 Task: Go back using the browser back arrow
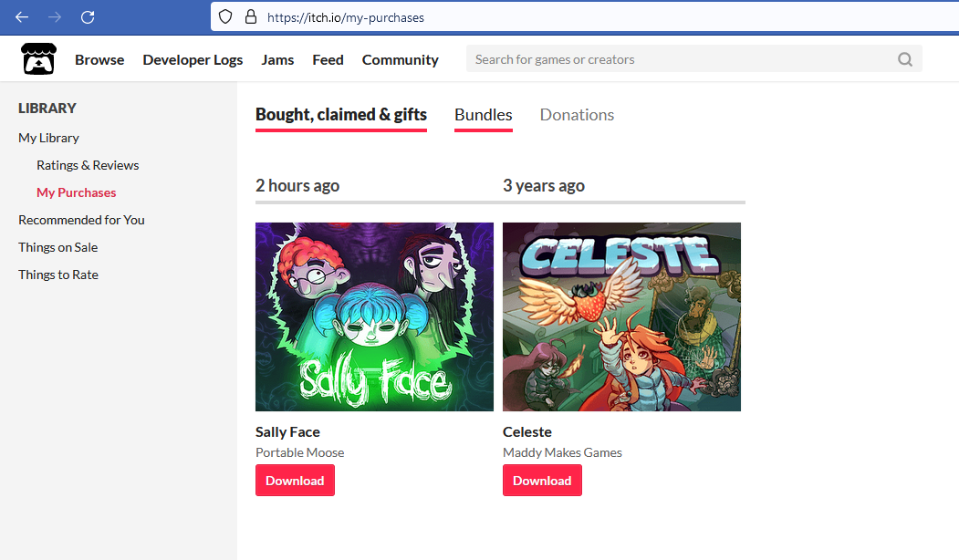(21, 16)
